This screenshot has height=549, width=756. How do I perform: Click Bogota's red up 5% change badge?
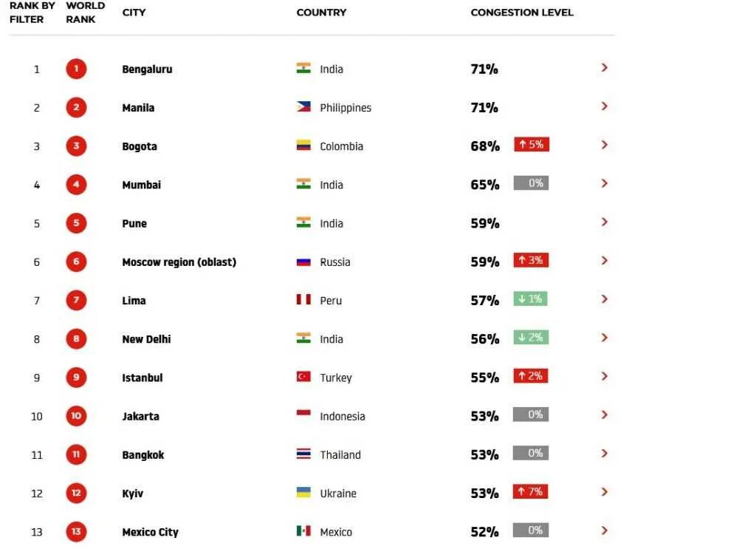pos(532,144)
